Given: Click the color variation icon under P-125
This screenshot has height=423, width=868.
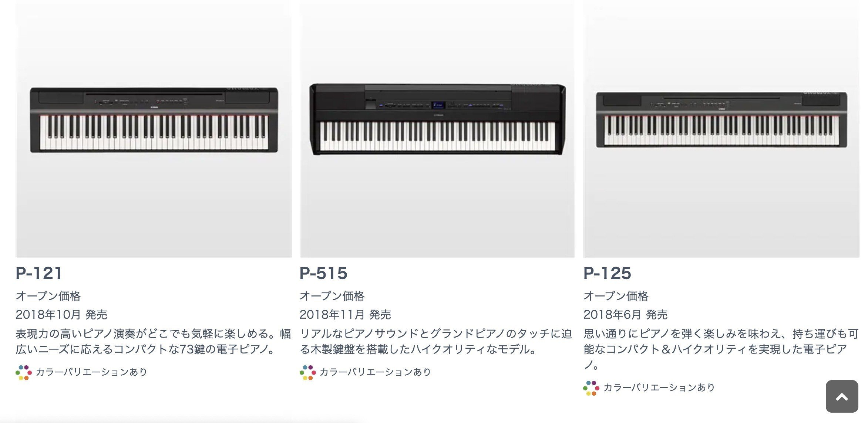Looking at the screenshot, I should 591,388.
